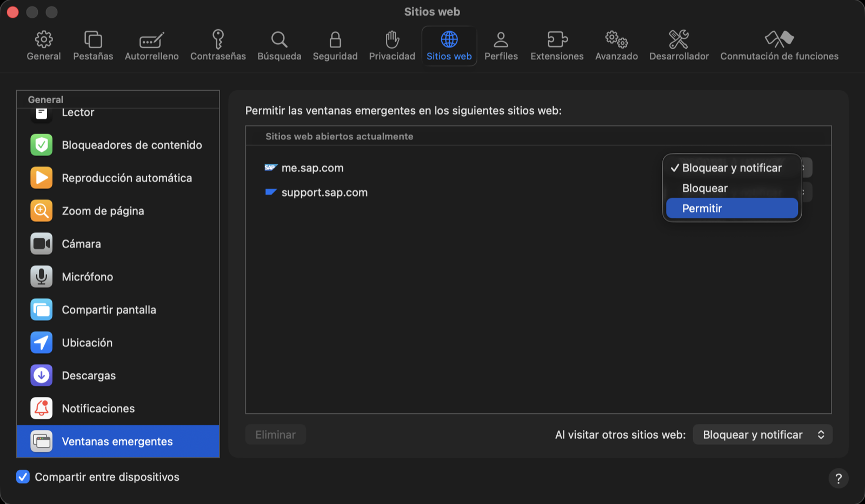Choose 'Permitir' in the popup menu
The image size is (865, 504).
click(732, 209)
